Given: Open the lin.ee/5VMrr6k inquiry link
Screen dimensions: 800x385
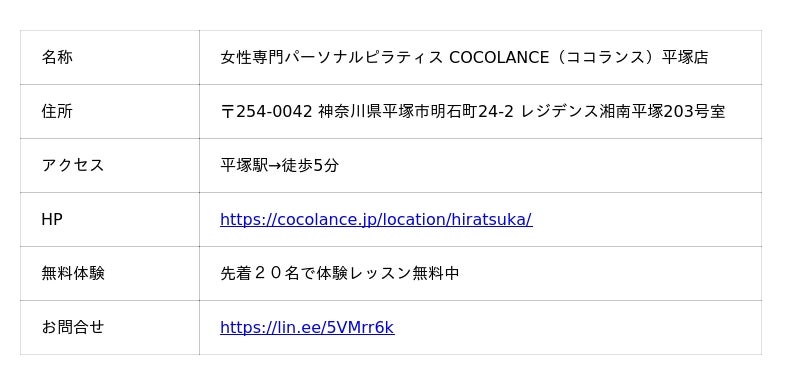Looking at the screenshot, I should point(307,327).
